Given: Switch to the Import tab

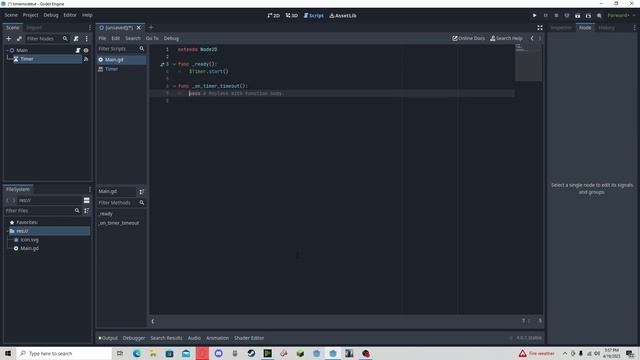Looking at the screenshot, I should pos(34,28).
